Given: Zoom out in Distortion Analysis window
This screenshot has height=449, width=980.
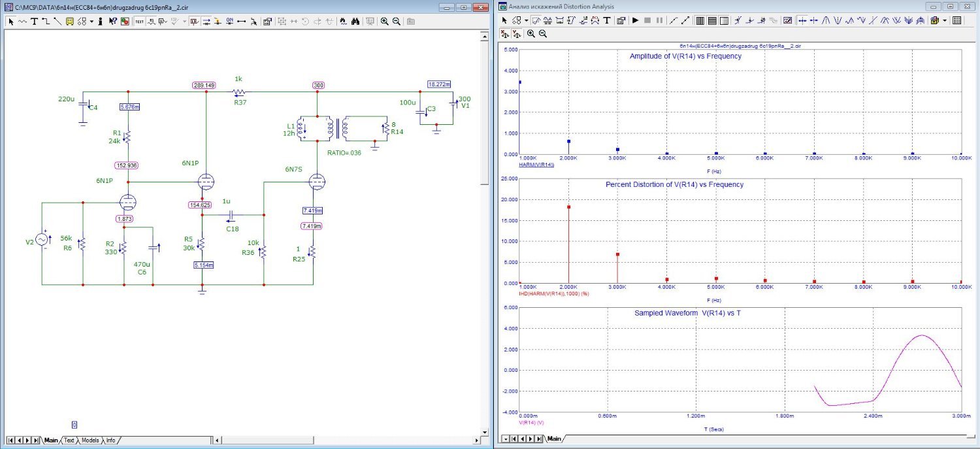Looking at the screenshot, I should (x=543, y=34).
